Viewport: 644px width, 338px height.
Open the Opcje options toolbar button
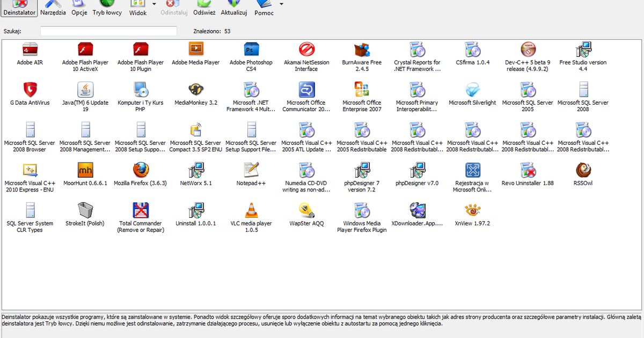click(x=79, y=8)
